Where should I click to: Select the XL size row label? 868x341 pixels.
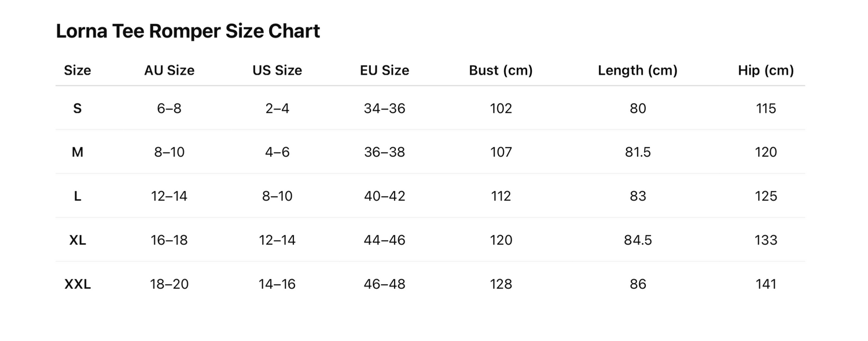(x=78, y=240)
